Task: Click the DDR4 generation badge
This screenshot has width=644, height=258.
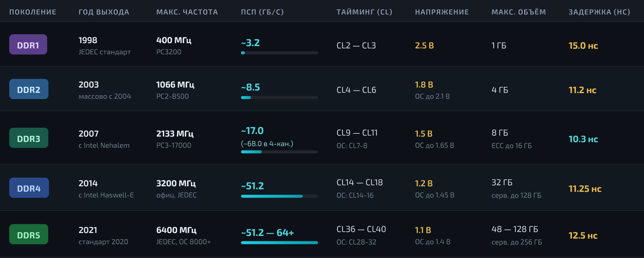Action: coord(29,188)
